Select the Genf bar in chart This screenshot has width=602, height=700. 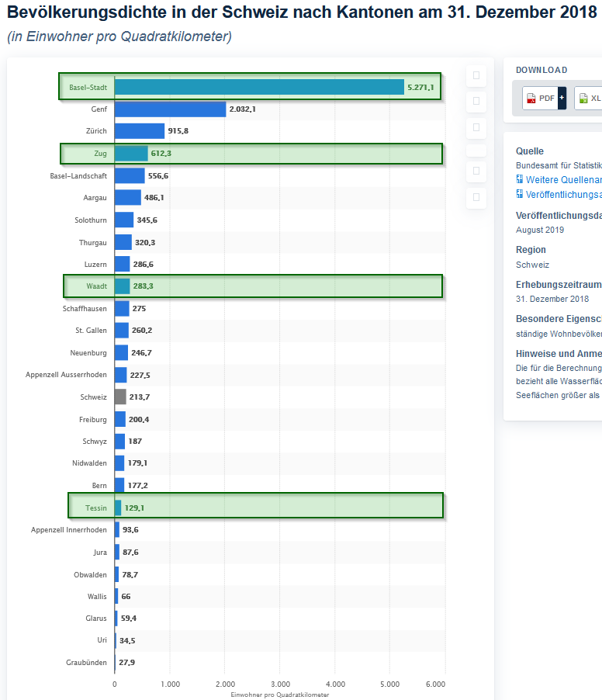170,109
